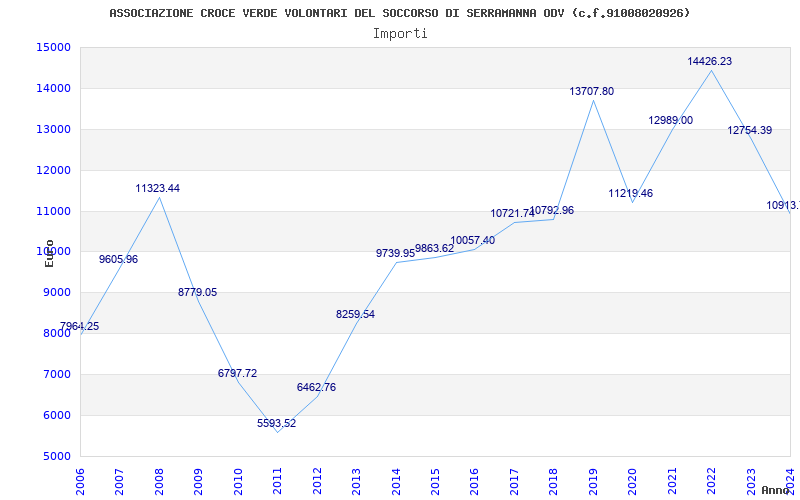The height and width of the screenshot is (500, 800).
Task: Click the data label 10792.96
Action: [x=552, y=210]
